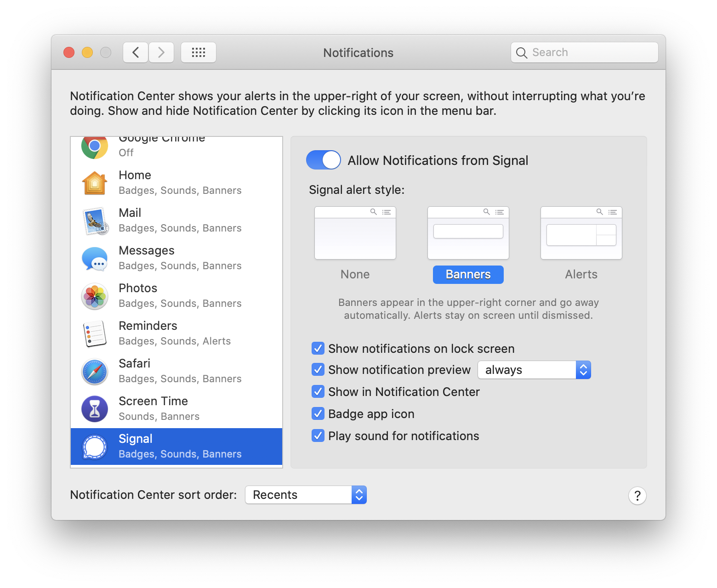Click the Mail stamp icon
The height and width of the screenshot is (588, 717).
(95, 221)
